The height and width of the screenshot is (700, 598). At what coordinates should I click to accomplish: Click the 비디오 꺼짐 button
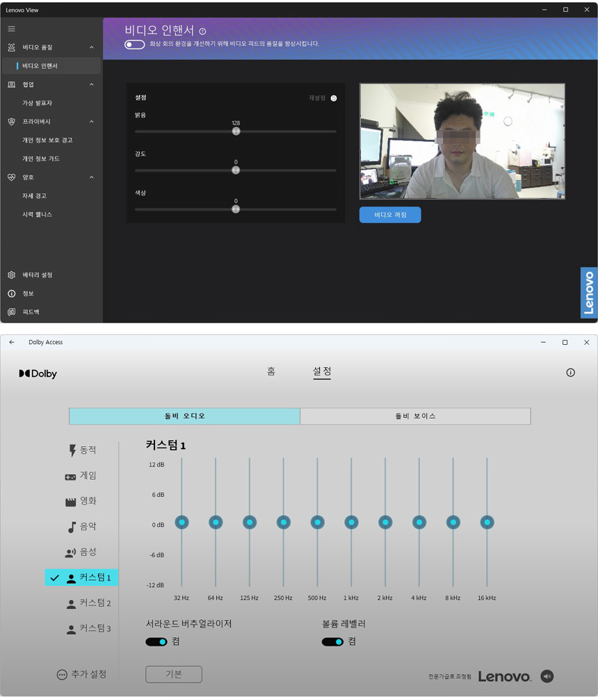pos(390,215)
